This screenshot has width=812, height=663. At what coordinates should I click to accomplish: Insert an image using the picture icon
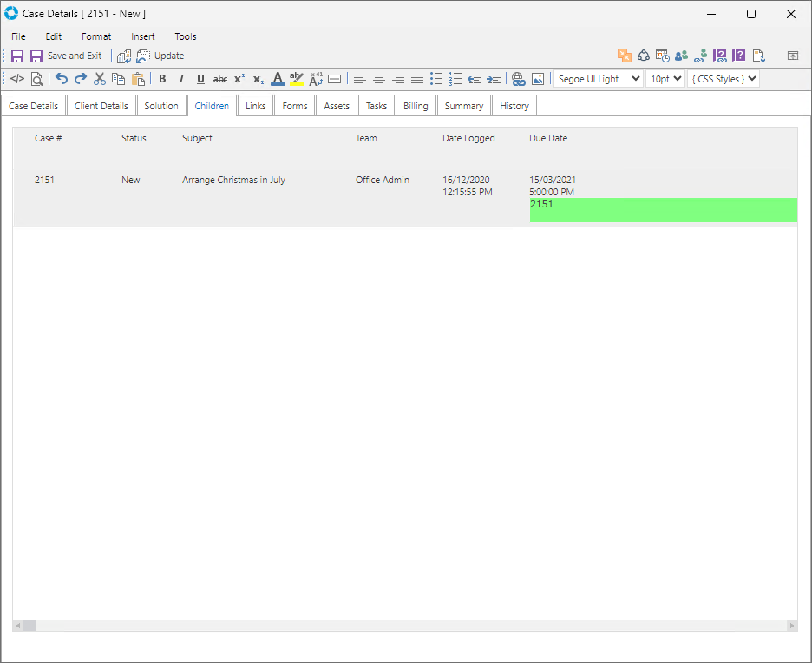coord(538,79)
